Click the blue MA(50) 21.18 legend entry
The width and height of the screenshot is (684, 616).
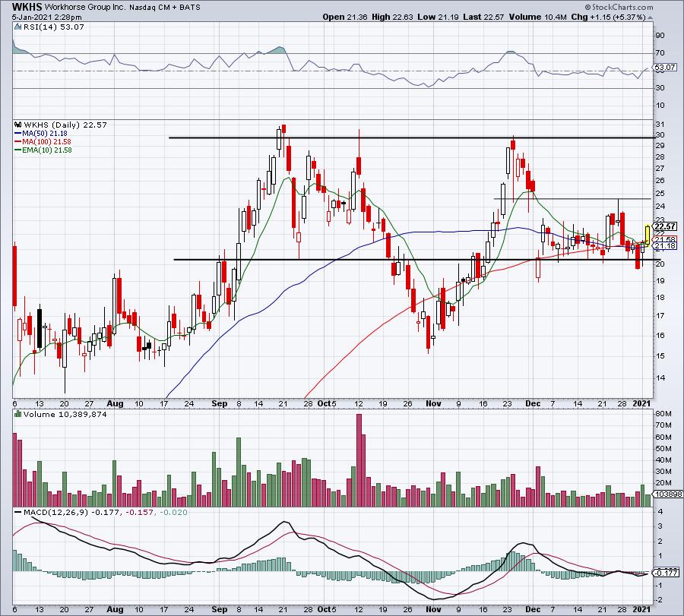pos(41,134)
